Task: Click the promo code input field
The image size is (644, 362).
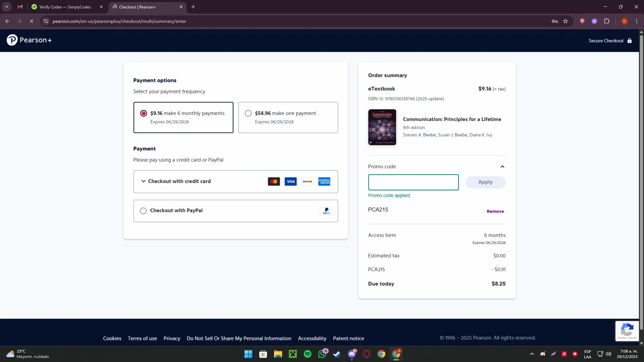Action: point(413,182)
